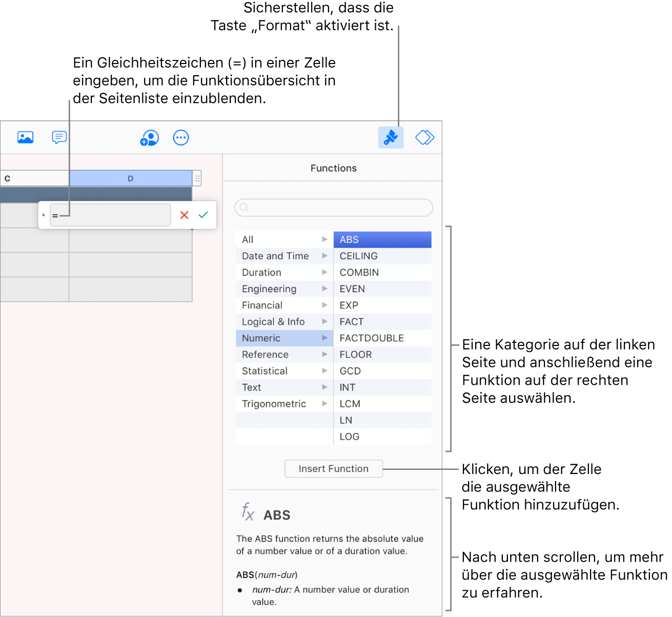Viewport: 672px width, 617px height.
Task: Select the Reference category
Action: pos(284,354)
